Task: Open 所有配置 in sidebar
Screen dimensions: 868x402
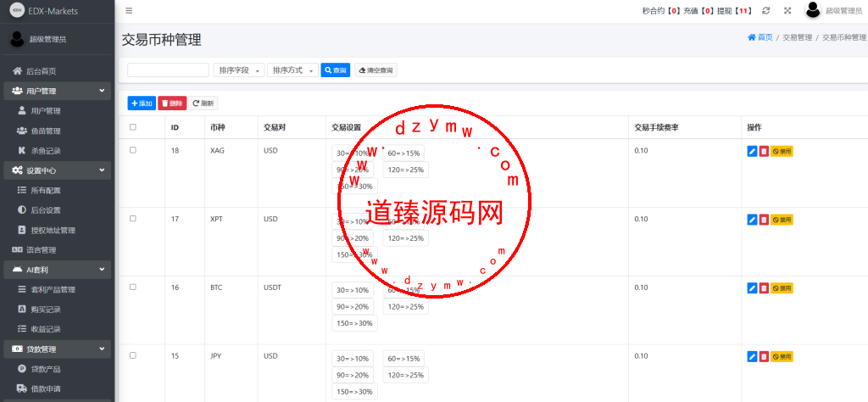Action: (x=57, y=190)
